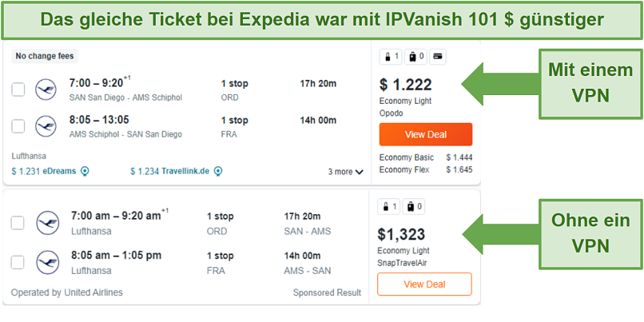Open the $ 1.234 Travellink.de offer link
Image resolution: width=644 pixels, height=322 pixels.
[170, 171]
